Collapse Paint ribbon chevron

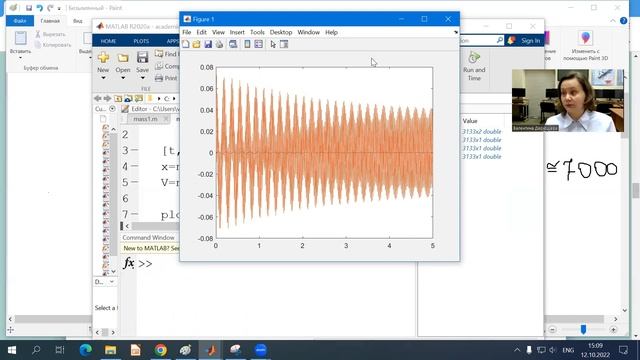(613, 20)
